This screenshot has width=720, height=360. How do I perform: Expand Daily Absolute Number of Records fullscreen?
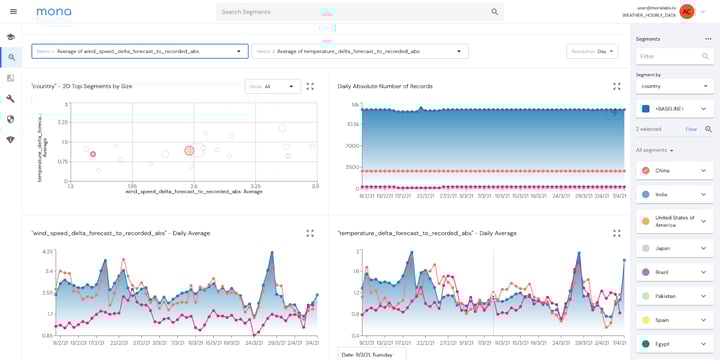(617, 86)
